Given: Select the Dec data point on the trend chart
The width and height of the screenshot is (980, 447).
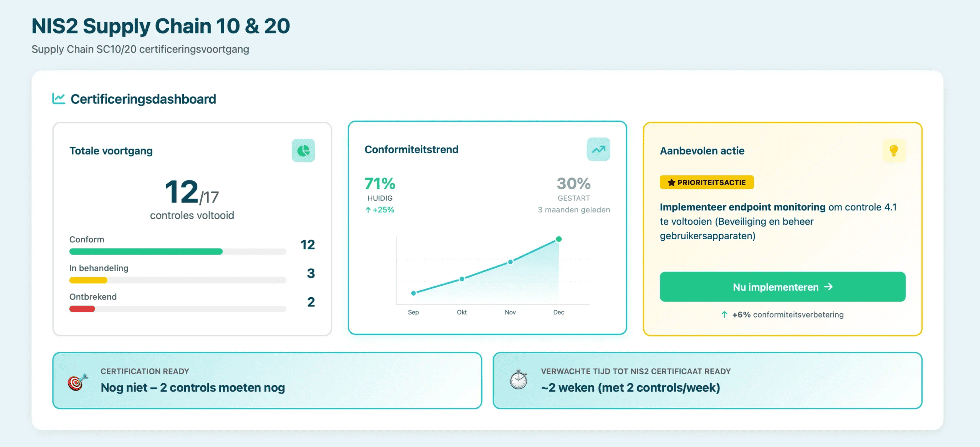Looking at the screenshot, I should coord(559,238).
